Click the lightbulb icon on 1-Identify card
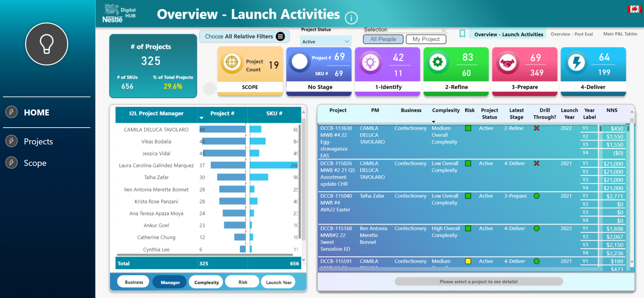The image size is (644, 298). (370, 62)
